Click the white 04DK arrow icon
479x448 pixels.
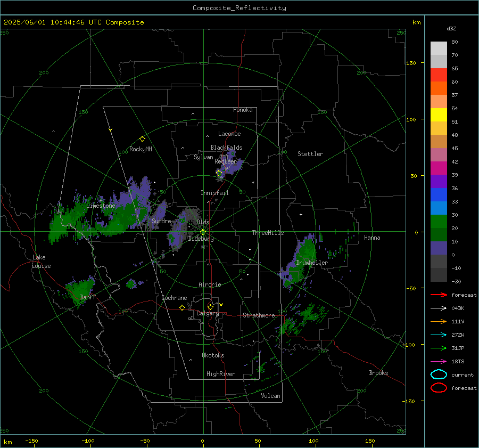click(439, 308)
